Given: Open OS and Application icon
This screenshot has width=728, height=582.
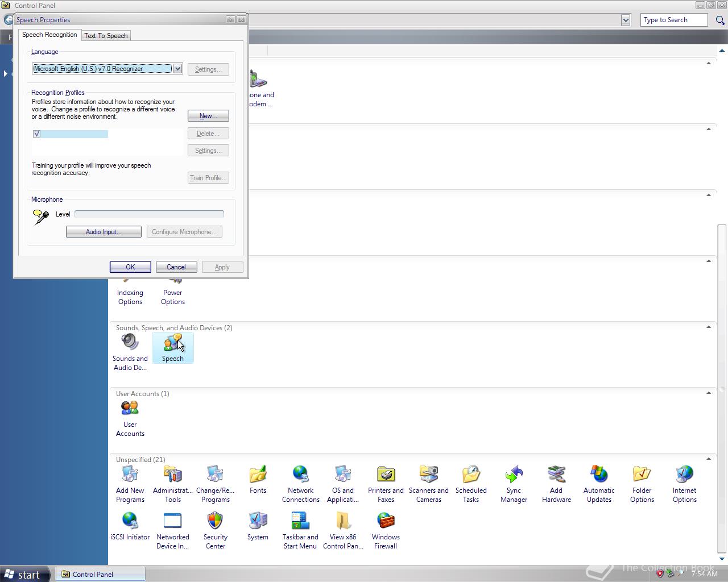Looking at the screenshot, I should click(343, 484).
